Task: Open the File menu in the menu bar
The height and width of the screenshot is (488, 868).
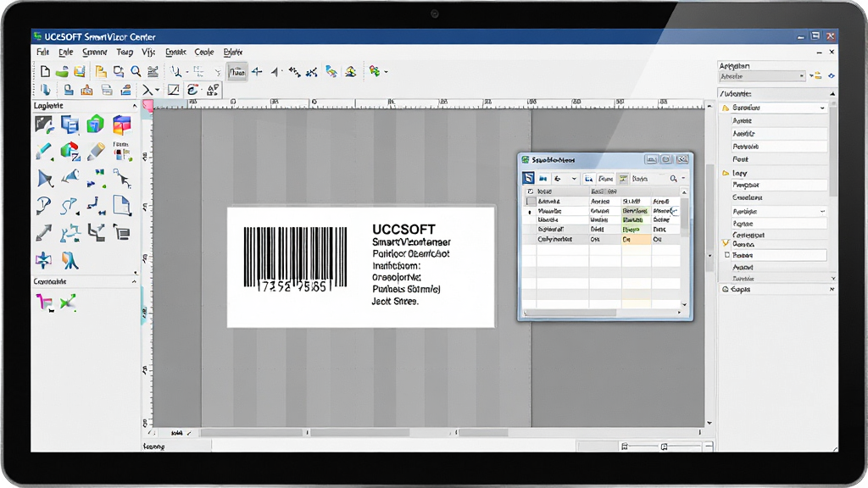Action: coord(42,52)
